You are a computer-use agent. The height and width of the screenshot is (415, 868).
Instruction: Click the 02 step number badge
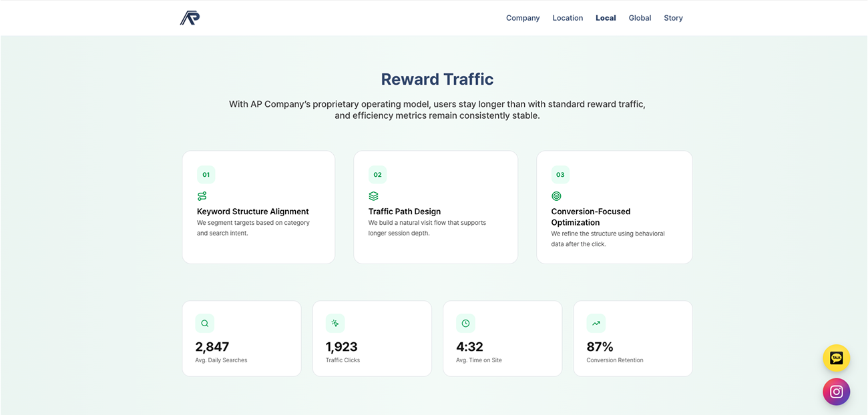click(377, 175)
